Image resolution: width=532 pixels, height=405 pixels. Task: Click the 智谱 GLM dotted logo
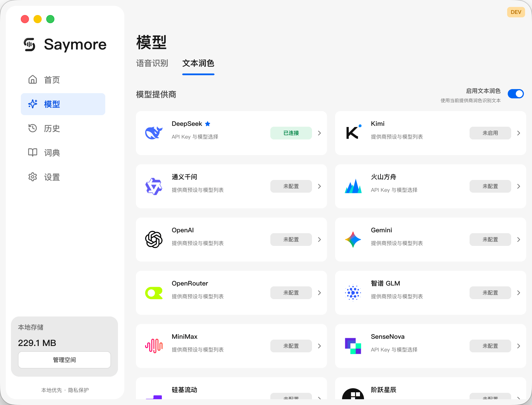click(353, 293)
